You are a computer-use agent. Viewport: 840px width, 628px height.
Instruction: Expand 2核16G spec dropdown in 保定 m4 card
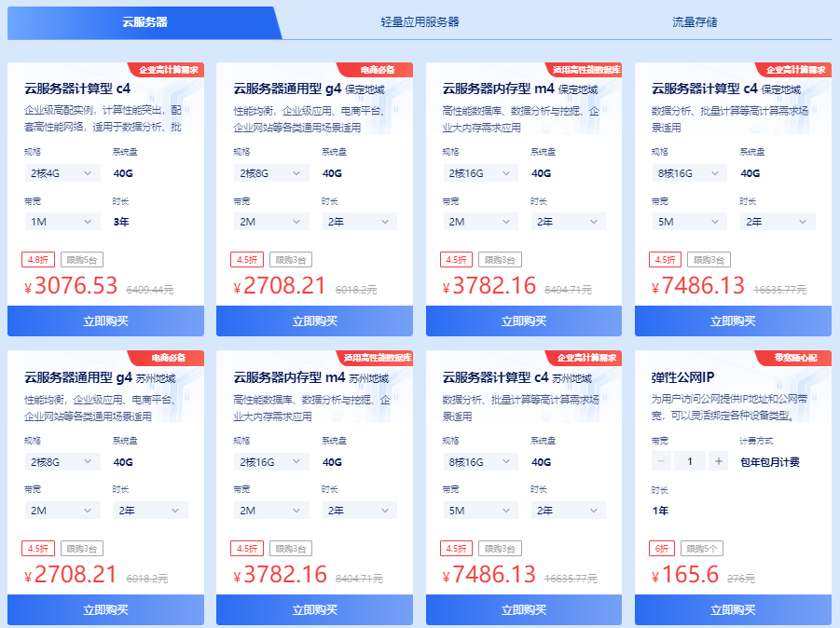(480, 173)
